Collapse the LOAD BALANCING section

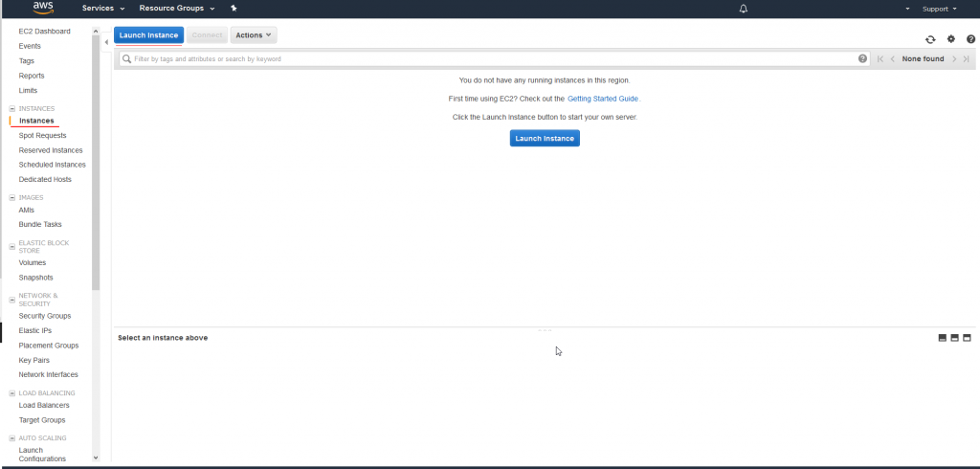tap(11, 393)
